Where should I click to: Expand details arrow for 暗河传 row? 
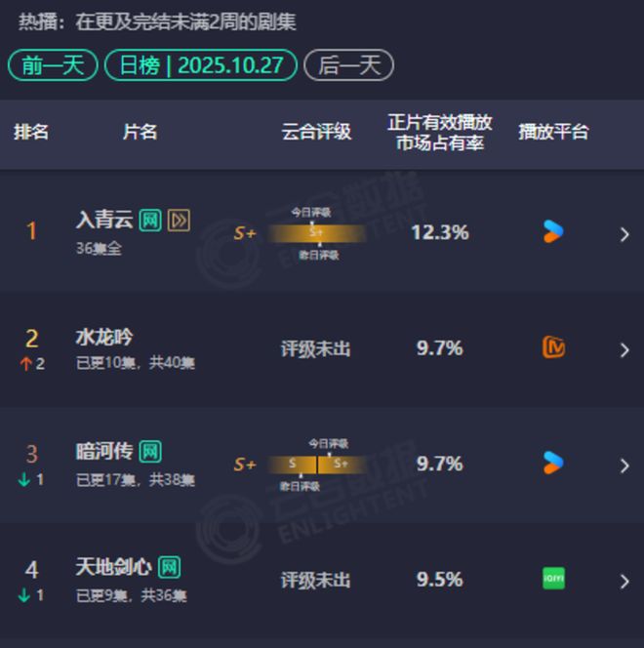click(624, 466)
